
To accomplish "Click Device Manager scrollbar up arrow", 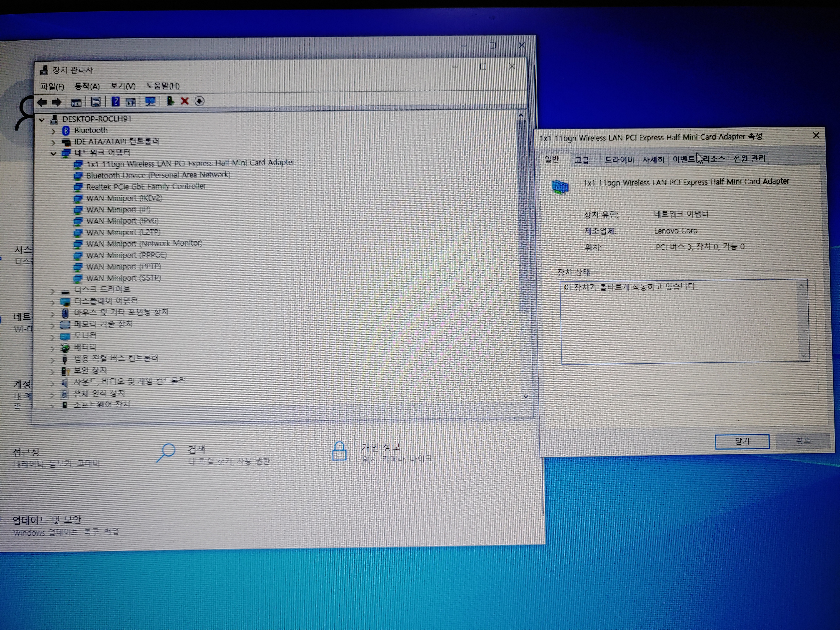I will point(521,115).
